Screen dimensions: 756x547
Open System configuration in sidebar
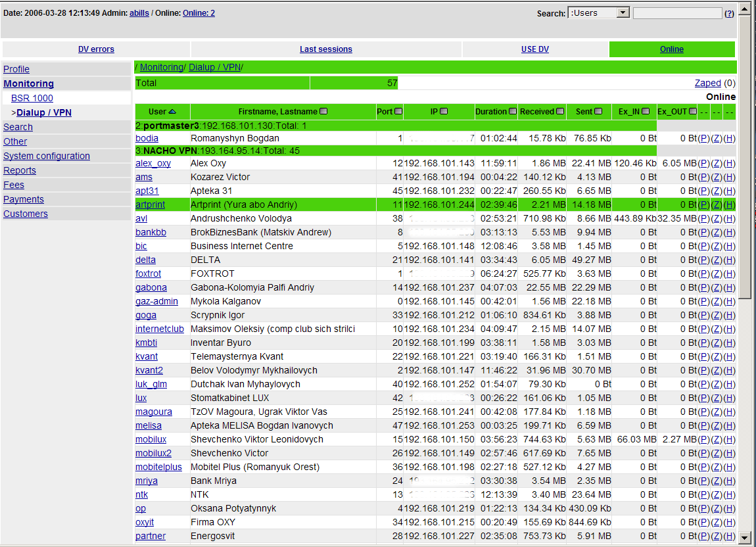tap(46, 156)
